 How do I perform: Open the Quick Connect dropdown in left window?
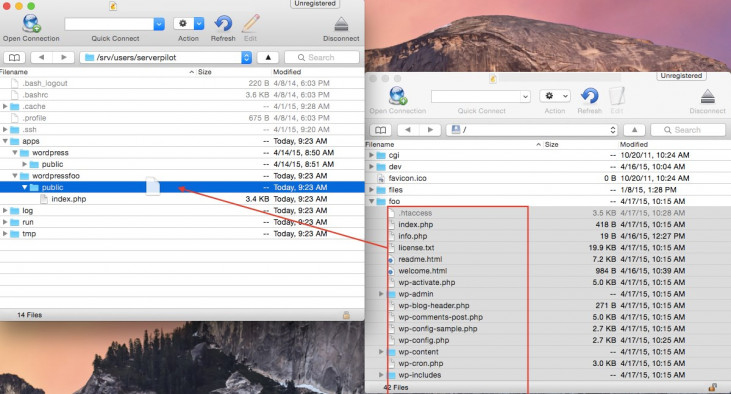(159, 24)
